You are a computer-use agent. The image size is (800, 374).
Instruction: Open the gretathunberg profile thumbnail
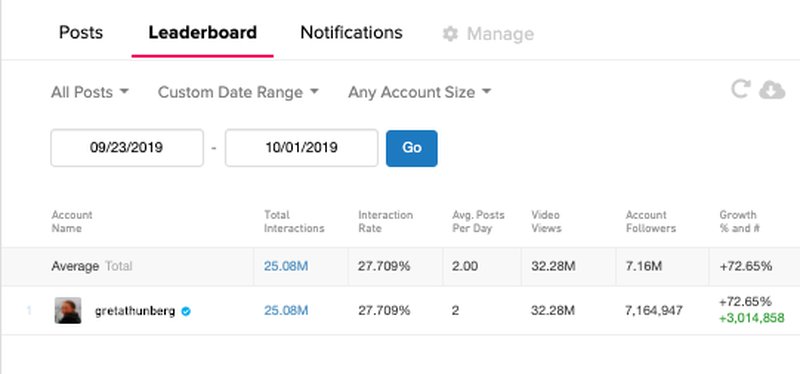pos(68,311)
